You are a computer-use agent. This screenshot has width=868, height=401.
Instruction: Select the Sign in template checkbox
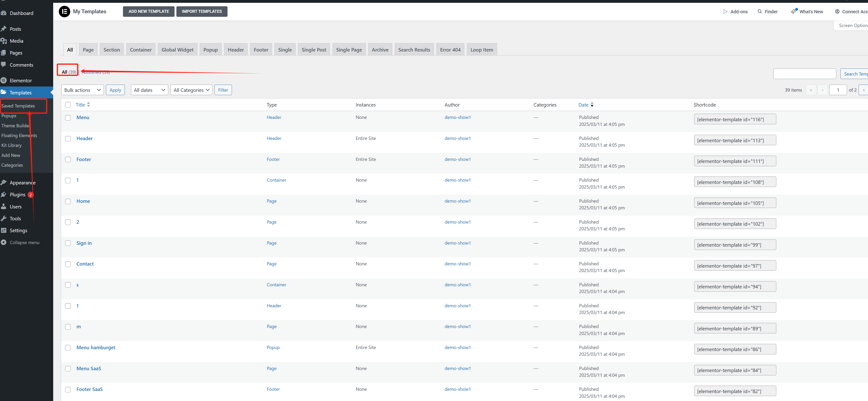(68, 243)
